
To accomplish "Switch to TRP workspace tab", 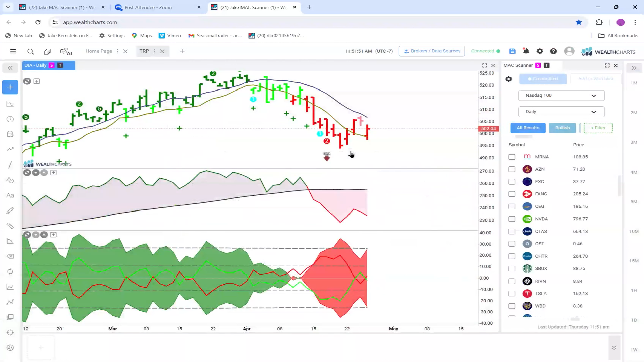I will tap(144, 51).
